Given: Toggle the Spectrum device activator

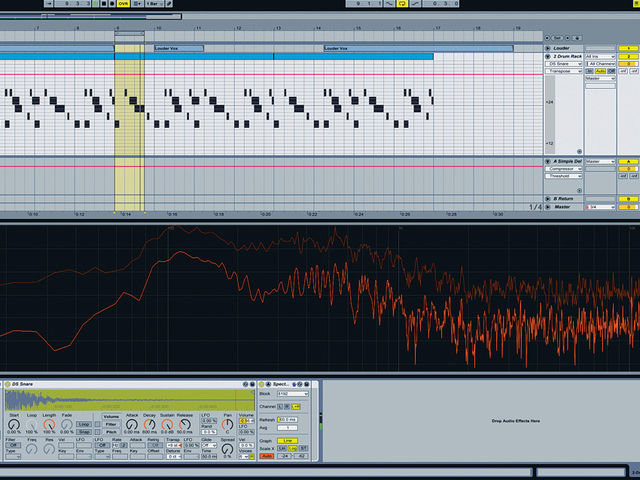Looking at the screenshot, I should (262, 384).
